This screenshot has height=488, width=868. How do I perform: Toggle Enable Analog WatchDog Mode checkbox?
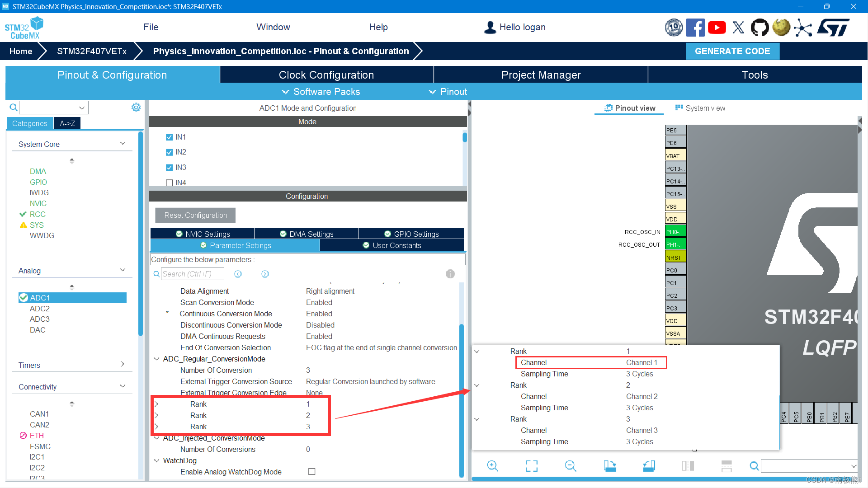(311, 471)
